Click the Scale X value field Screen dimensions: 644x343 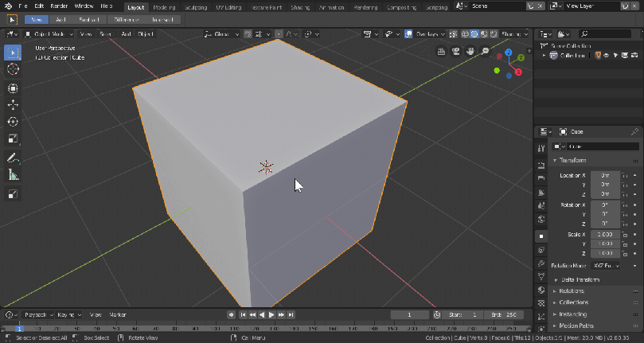pyautogui.click(x=604, y=235)
